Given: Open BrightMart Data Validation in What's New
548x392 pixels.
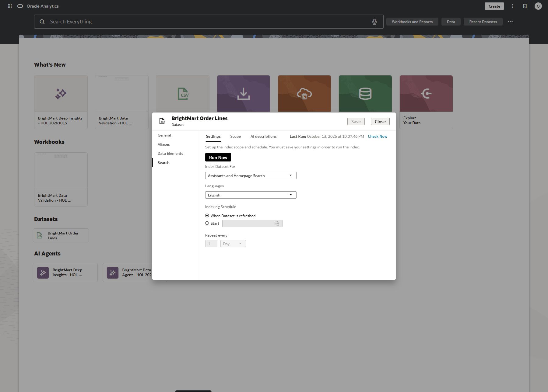Looking at the screenshot, I should point(122,102).
